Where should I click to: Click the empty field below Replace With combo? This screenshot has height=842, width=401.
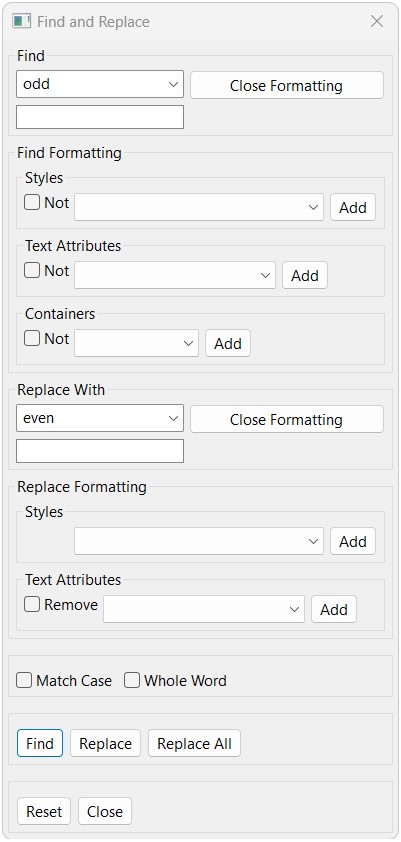pyautogui.click(x=100, y=451)
